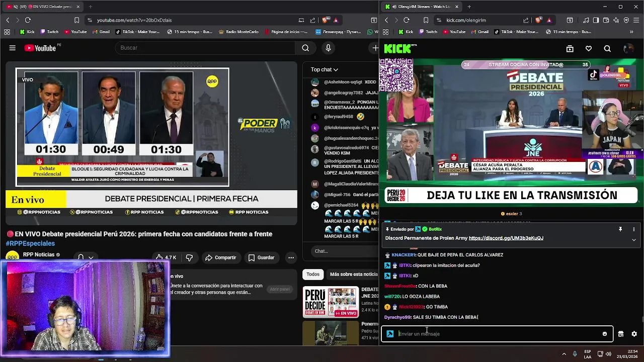Click the KNACKER1 username in Kick chat
644x362 pixels.
click(403, 255)
